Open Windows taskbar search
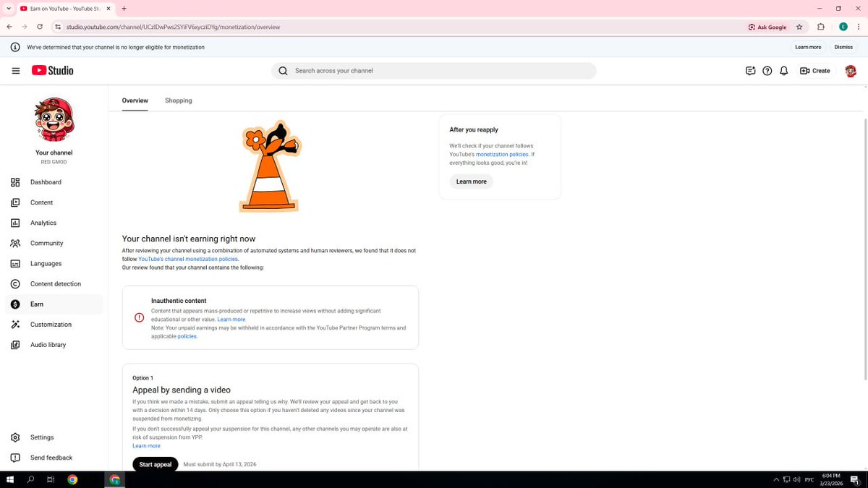868x488 pixels. 30,479
